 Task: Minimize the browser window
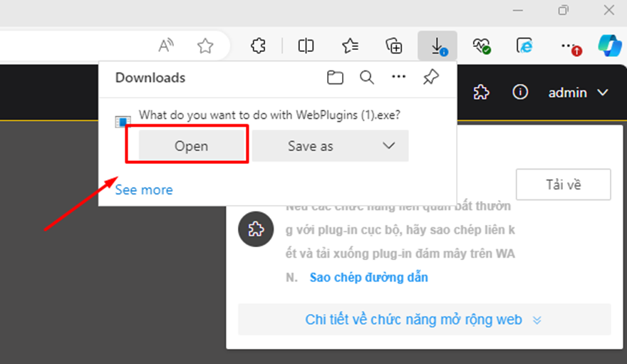pyautogui.click(x=518, y=10)
